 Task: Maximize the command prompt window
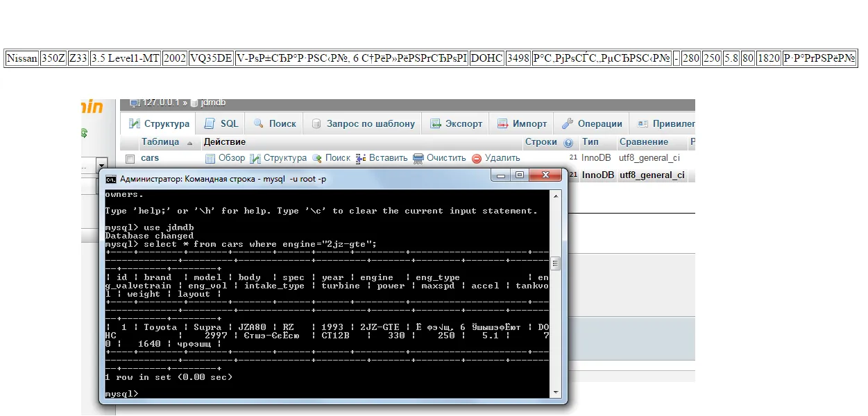point(520,175)
